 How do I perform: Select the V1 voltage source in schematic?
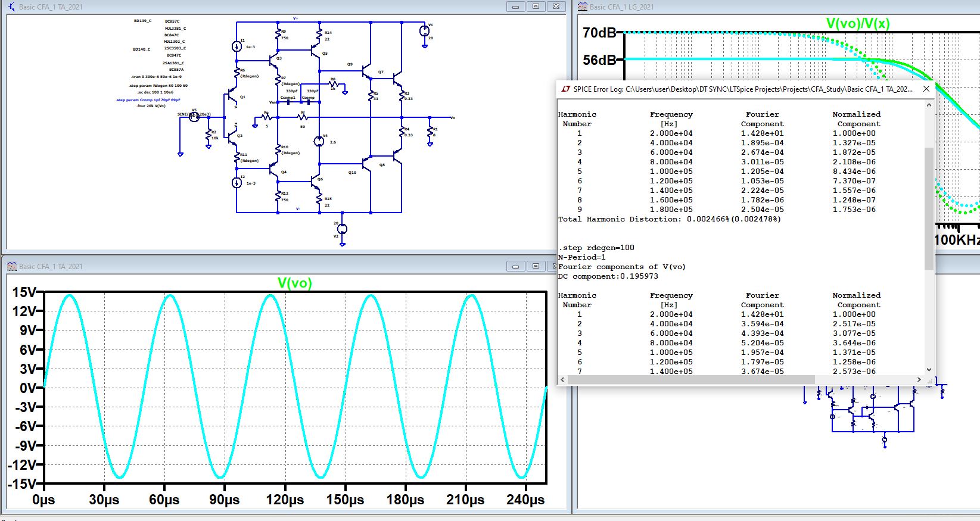(424, 30)
